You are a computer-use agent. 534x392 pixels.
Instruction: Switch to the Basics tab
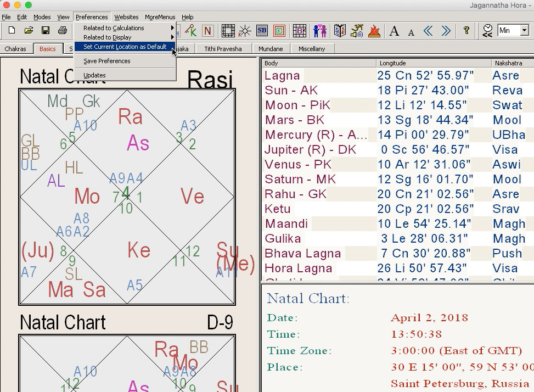(x=48, y=49)
